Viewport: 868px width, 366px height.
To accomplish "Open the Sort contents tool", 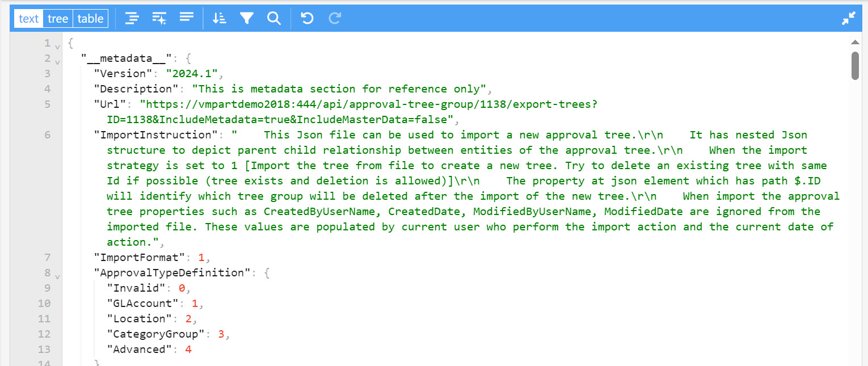I will coord(219,18).
